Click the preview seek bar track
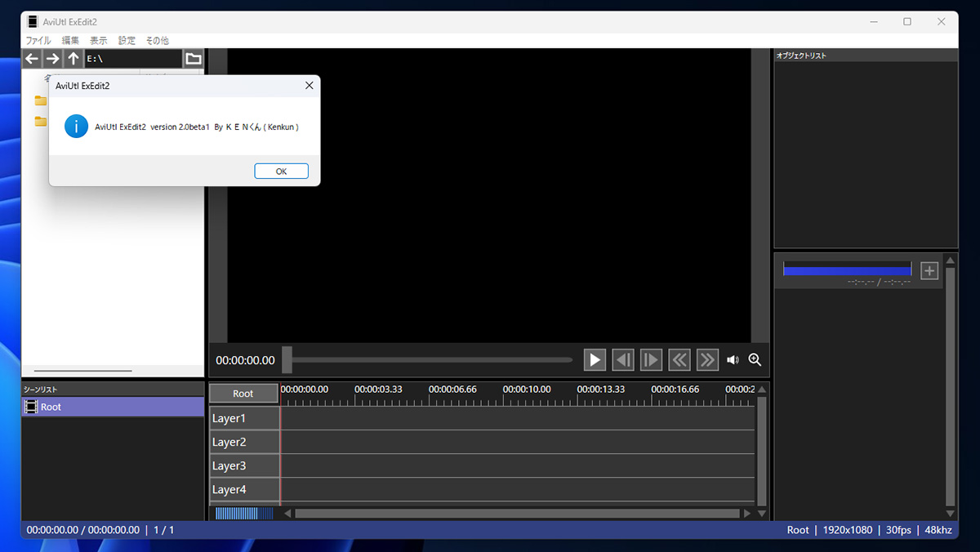The image size is (980, 552). [428, 359]
